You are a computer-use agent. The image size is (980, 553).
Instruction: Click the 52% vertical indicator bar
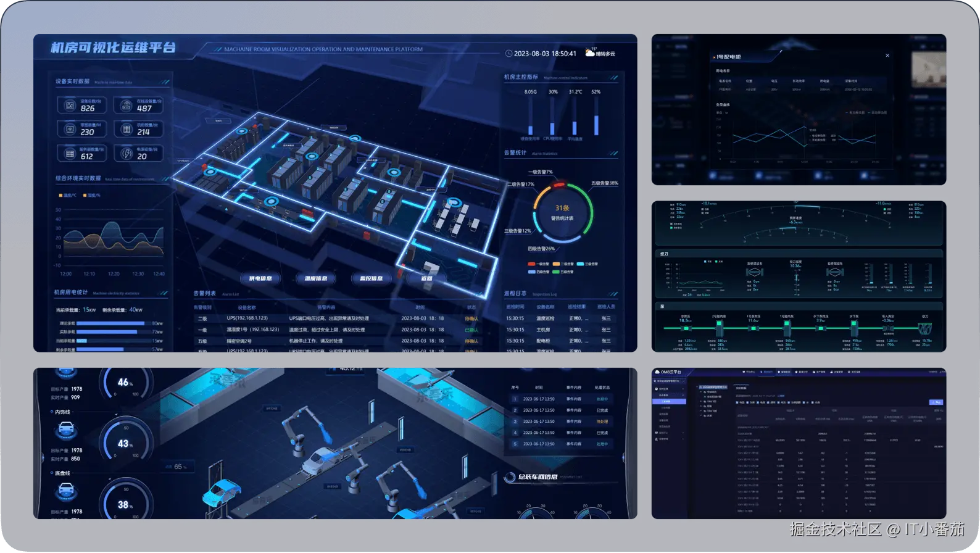coord(596,115)
